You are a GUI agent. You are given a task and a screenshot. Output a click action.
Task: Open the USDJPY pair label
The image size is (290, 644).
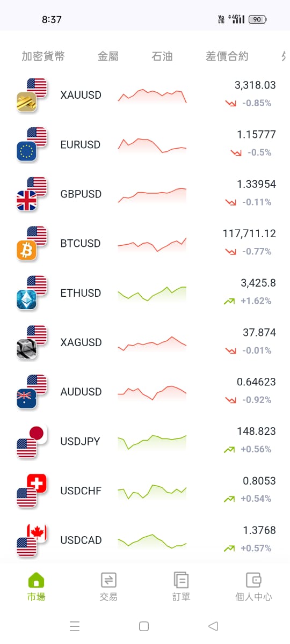[x=80, y=441]
